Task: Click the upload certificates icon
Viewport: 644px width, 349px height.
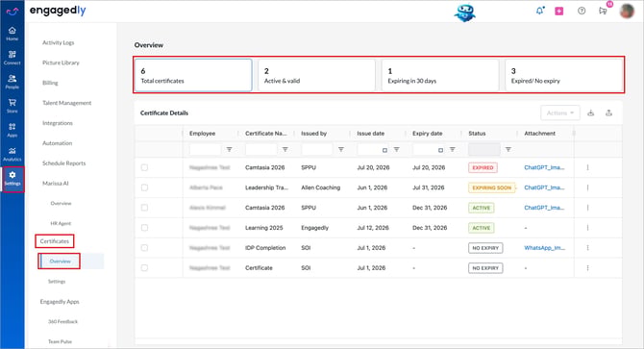Action: [x=608, y=112]
